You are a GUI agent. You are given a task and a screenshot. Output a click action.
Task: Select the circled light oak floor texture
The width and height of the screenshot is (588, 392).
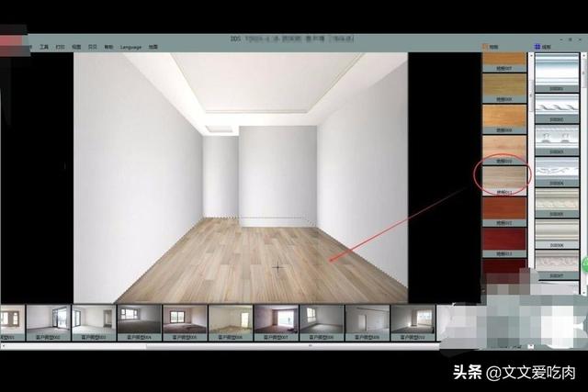point(504,176)
